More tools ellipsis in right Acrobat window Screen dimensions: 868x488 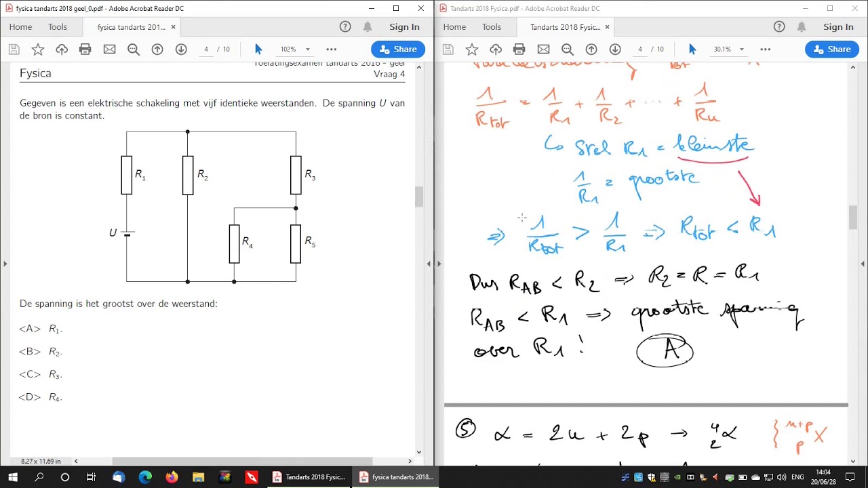coord(765,49)
